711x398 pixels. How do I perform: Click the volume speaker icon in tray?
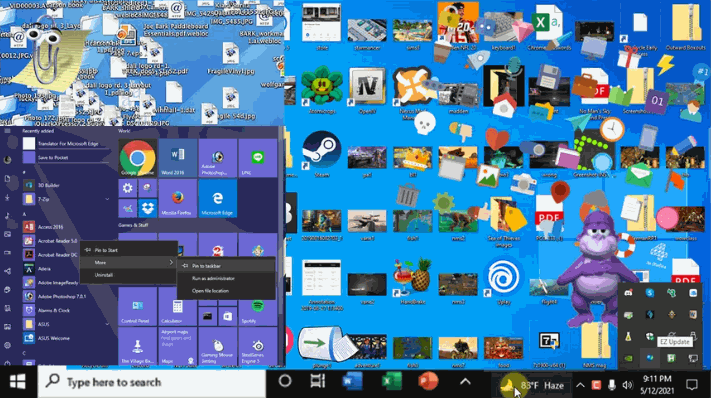628,385
